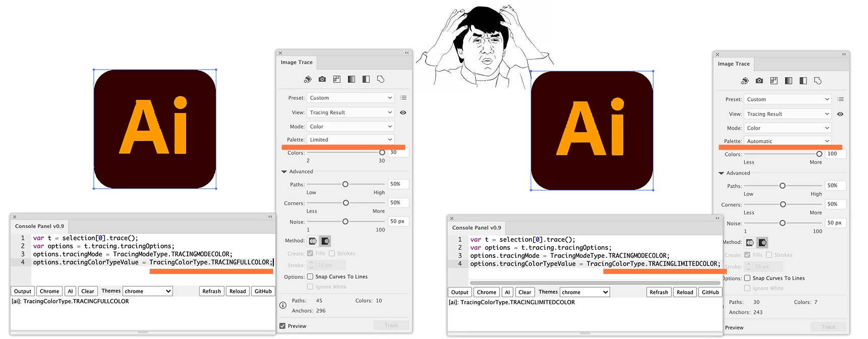This screenshot has height=339, width=868.
Task: Uncheck Preview checkbox in left Image Trace panel
Action: [x=282, y=326]
